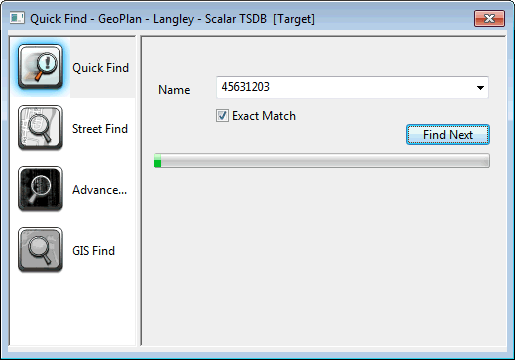Open the Street Find map icon

(x=40, y=128)
